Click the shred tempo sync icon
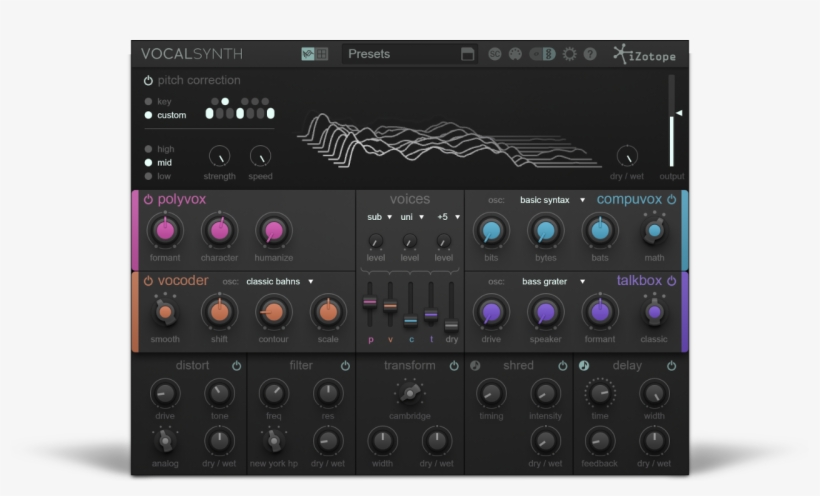Screen dimensions: 820x496 [x=476, y=366]
